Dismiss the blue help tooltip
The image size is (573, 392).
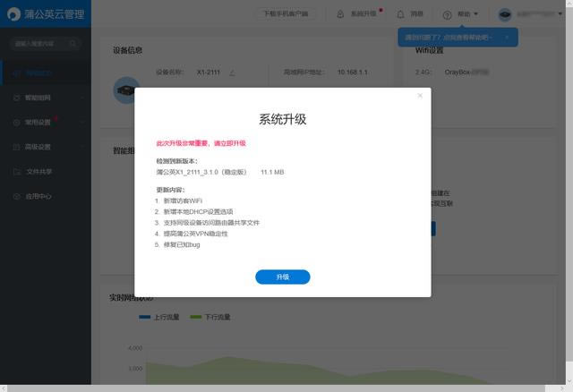(x=507, y=38)
